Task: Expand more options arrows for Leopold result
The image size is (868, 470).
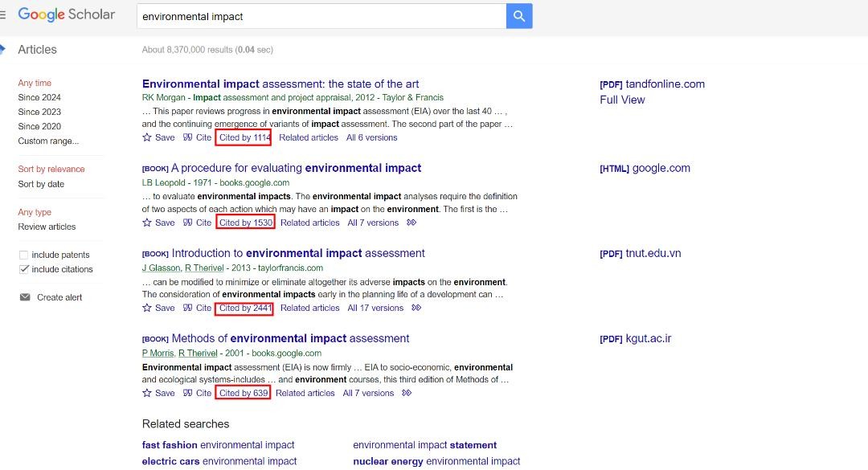Action: [411, 223]
